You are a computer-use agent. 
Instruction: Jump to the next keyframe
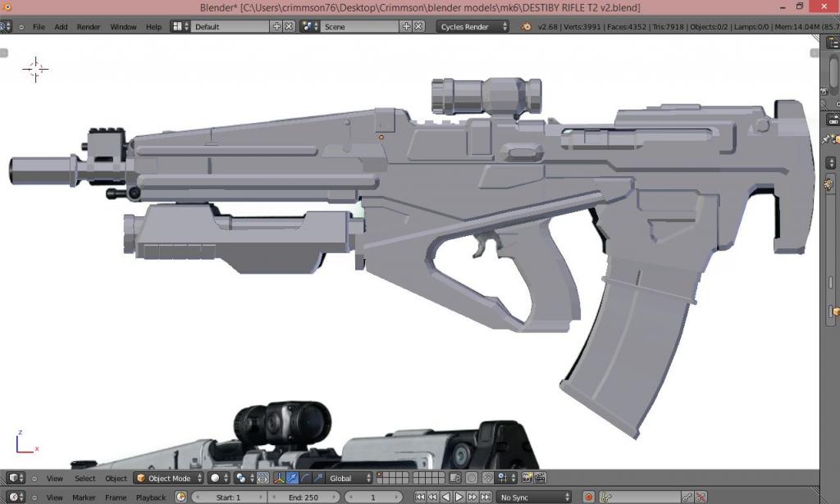[472, 497]
